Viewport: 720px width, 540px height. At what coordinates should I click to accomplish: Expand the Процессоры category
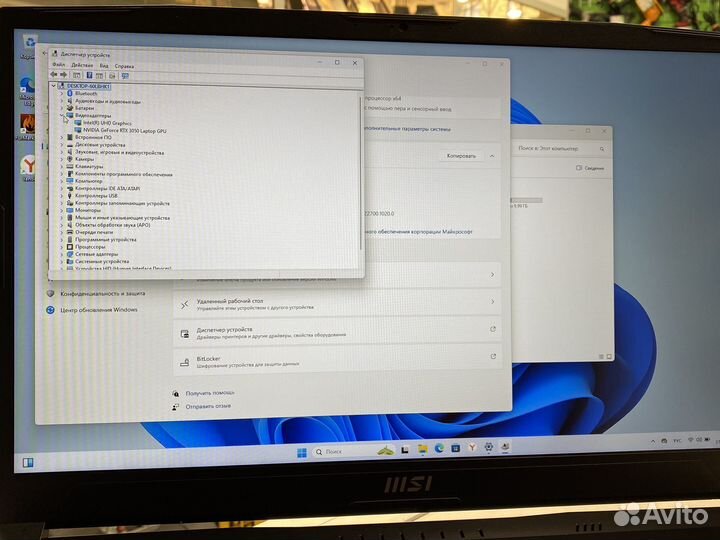61,247
